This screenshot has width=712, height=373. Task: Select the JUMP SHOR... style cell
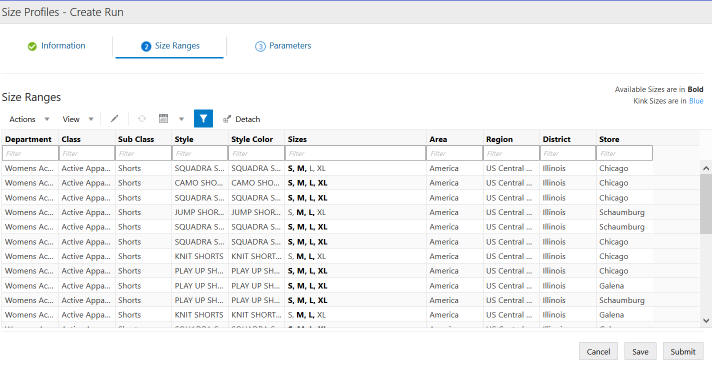(x=199, y=212)
